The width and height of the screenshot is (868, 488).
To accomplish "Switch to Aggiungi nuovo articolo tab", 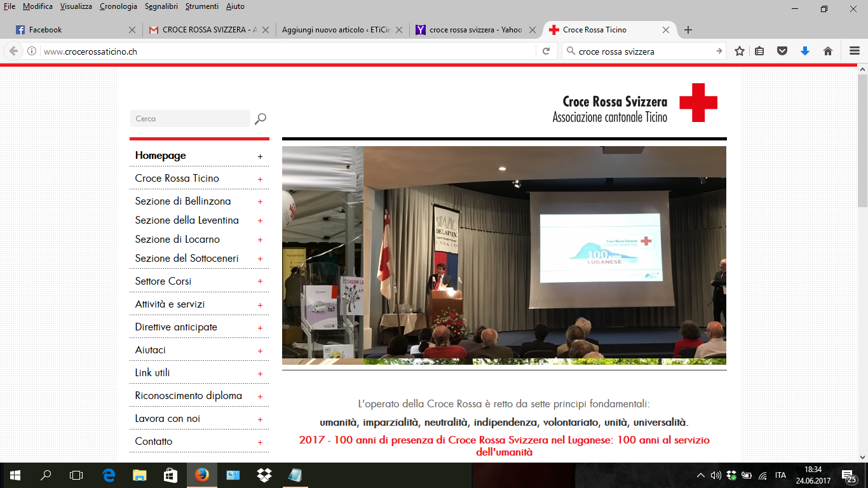I will pos(341,30).
